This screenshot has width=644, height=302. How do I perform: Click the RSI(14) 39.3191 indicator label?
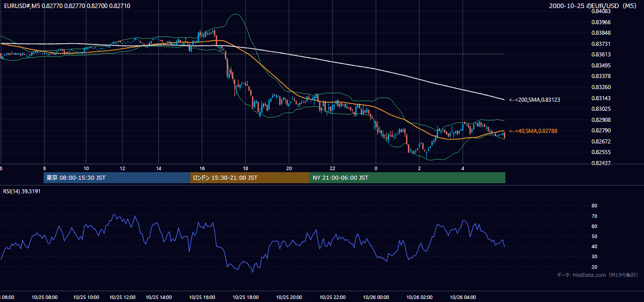pyautogui.click(x=22, y=191)
